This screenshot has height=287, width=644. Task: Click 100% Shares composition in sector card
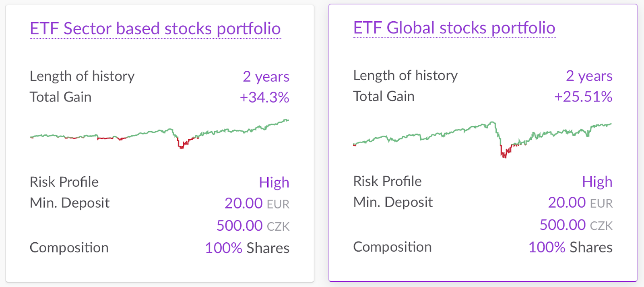(x=247, y=248)
